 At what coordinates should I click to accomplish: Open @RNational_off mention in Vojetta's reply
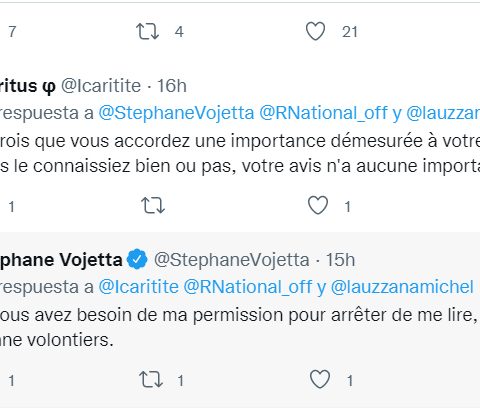point(248,287)
